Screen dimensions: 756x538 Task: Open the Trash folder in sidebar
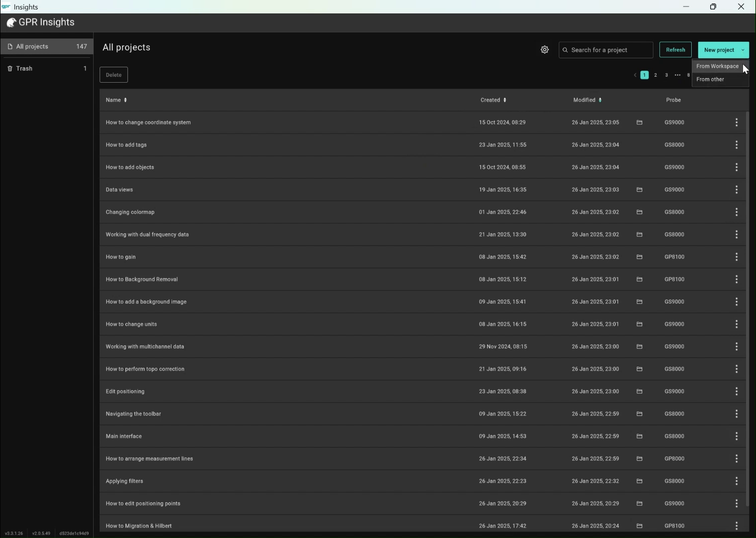24,69
